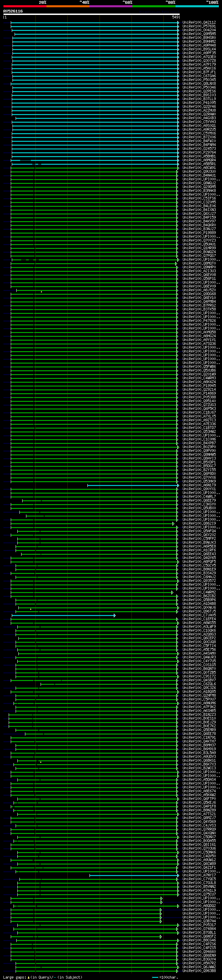Open hit UniRef100_O04204

[199, 30]
